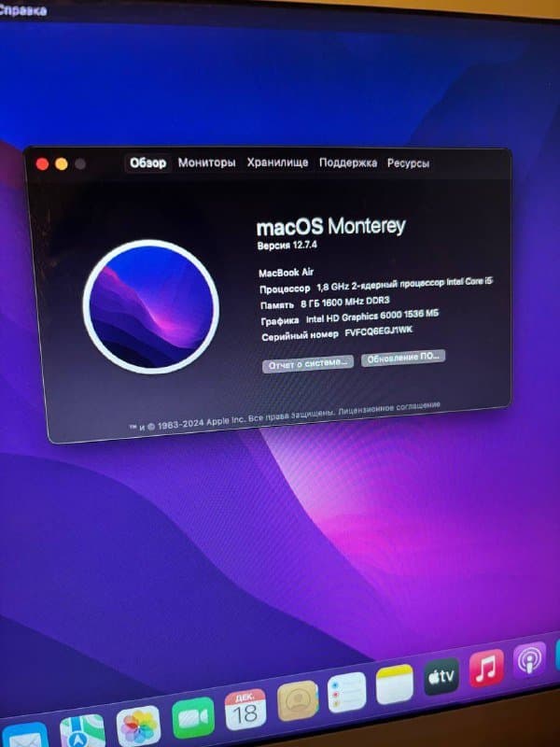The width and height of the screenshot is (560, 747).
Task: Open Calendar showing date 18
Action: [245, 709]
